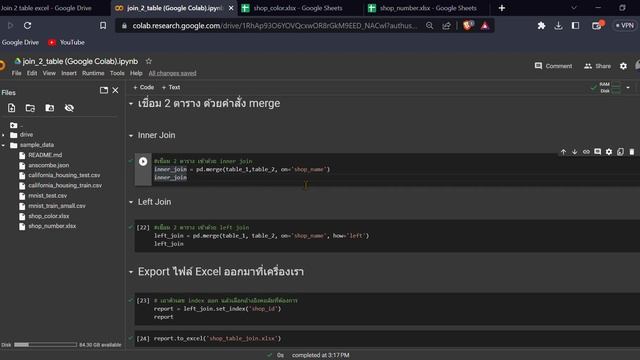The width and height of the screenshot is (640, 360).
Task: Select shop_color.xlsx file
Action: pos(49,216)
